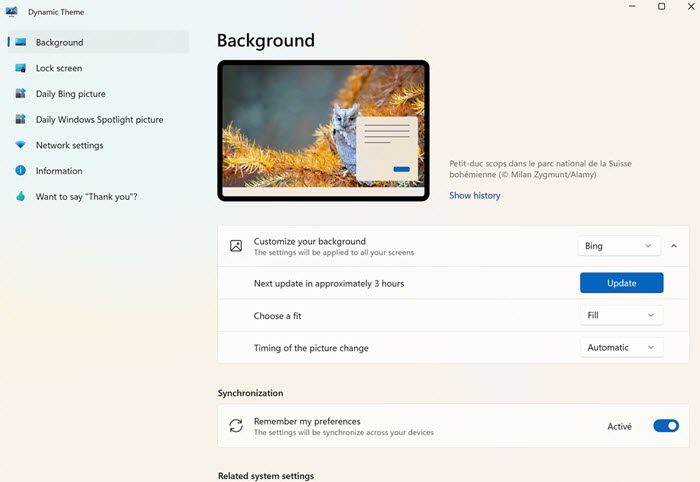Click the Related system settings heading

pos(266,476)
